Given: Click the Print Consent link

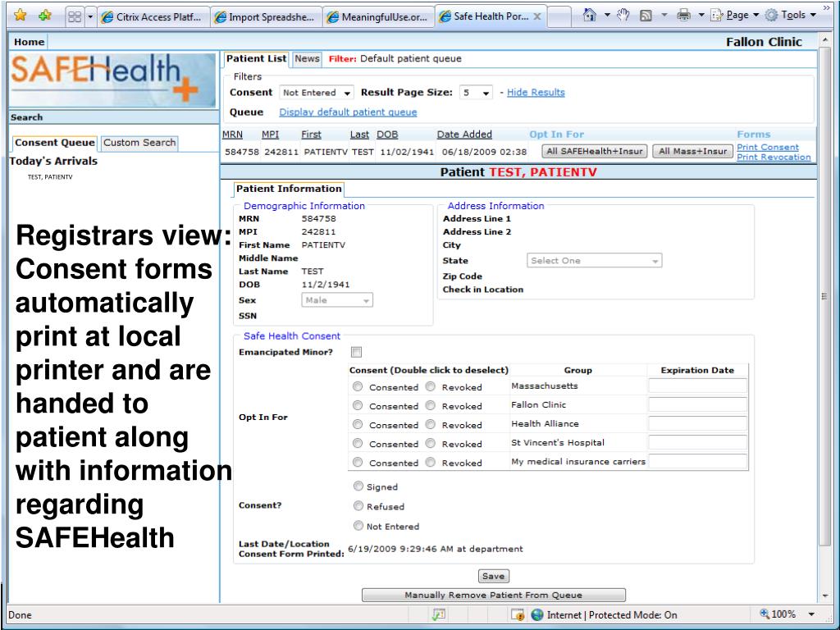Looking at the screenshot, I should point(767,147).
